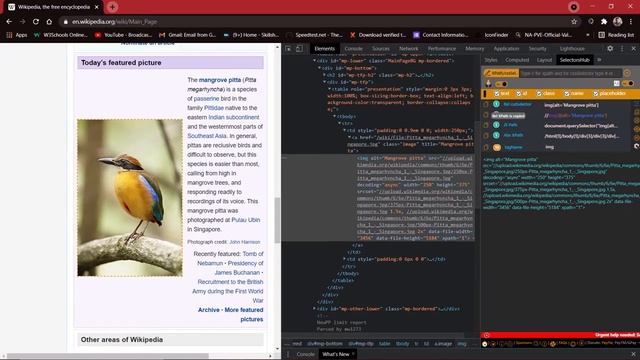Follow the mangrove pitta link
The image size is (640, 360).
click(x=220, y=80)
